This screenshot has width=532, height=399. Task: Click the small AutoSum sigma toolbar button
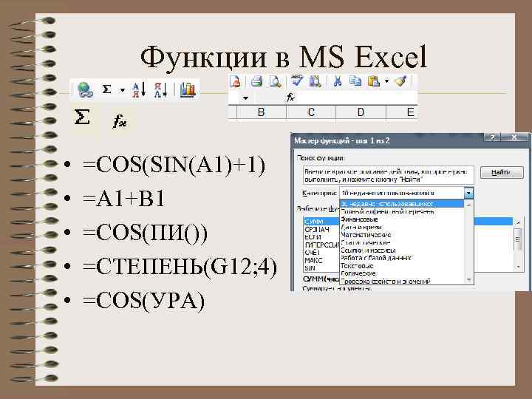point(106,89)
